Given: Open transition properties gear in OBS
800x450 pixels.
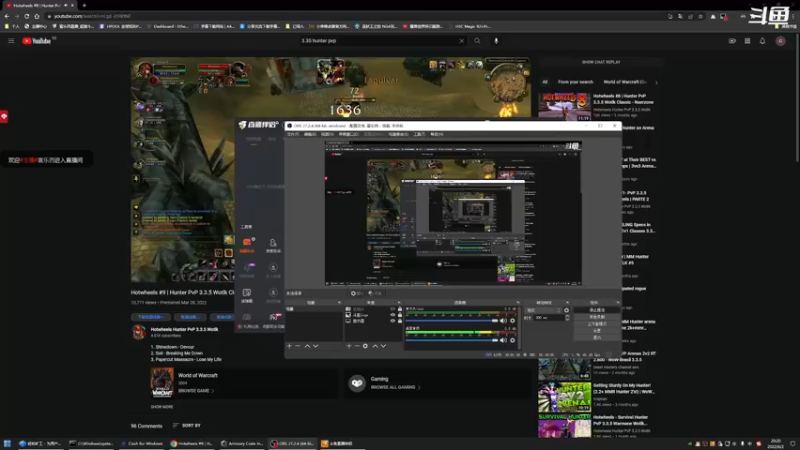Looking at the screenshot, I should tap(566, 310).
